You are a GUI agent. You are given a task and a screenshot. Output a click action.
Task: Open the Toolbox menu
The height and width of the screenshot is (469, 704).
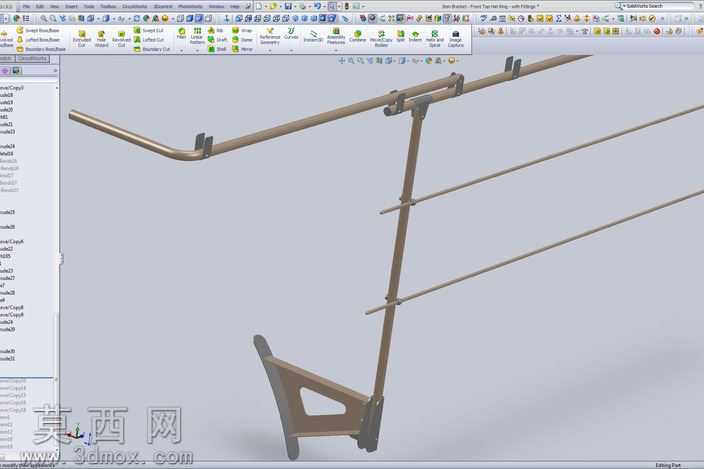pyautogui.click(x=108, y=7)
